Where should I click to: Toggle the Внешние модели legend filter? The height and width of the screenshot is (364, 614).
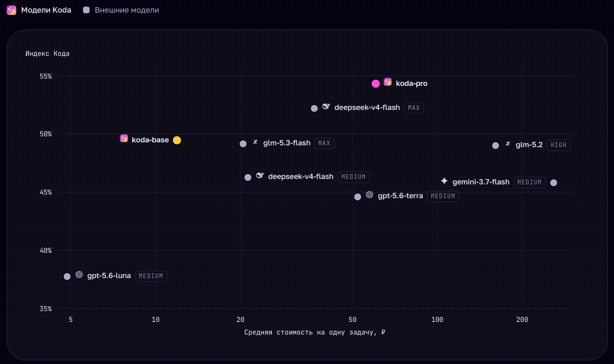pos(121,10)
